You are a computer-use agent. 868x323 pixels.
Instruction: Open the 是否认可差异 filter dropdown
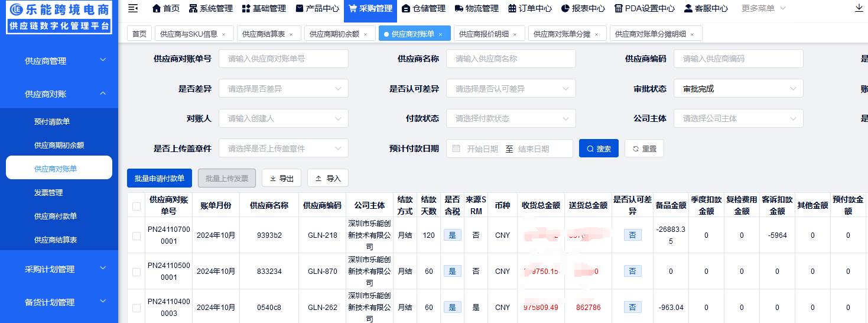(x=511, y=89)
